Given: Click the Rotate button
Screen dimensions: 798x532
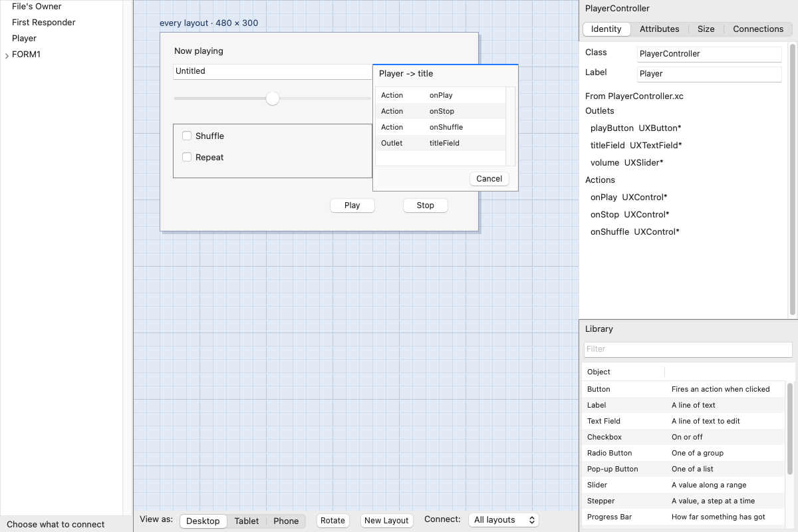Looking at the screenshot, I should click(x=332, y=521).
